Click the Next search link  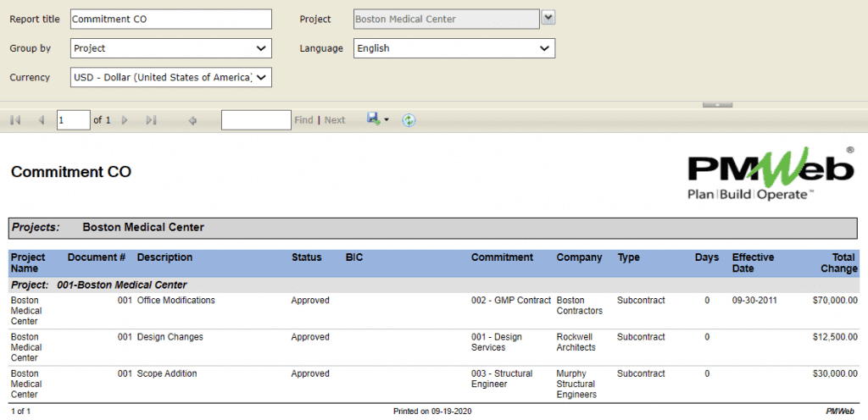[x=334, y=120]
